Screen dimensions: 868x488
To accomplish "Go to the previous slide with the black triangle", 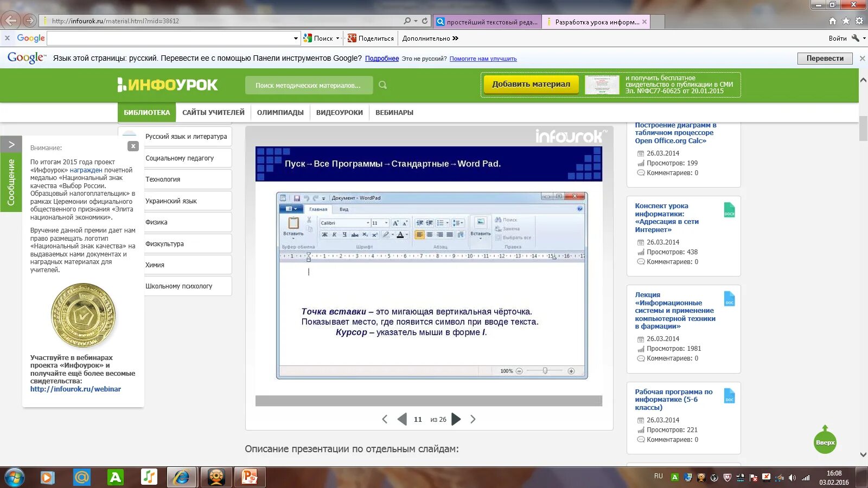I will 402,419.
